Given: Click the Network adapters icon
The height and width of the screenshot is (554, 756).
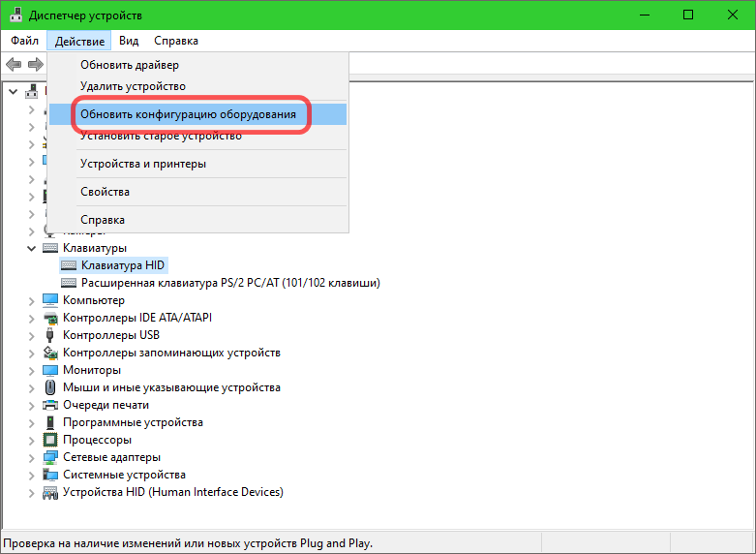Looking at the screenshot, I should point(51,457).
